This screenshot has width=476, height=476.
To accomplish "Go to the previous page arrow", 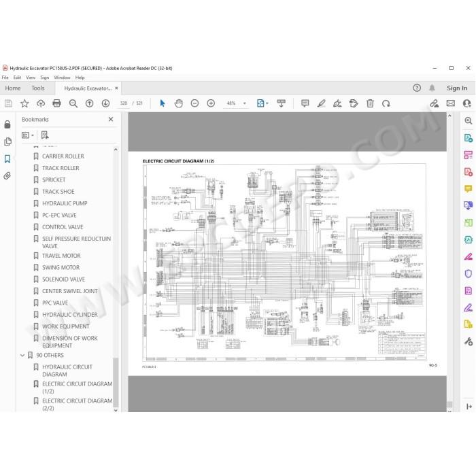I will click(x=89, y=103).
